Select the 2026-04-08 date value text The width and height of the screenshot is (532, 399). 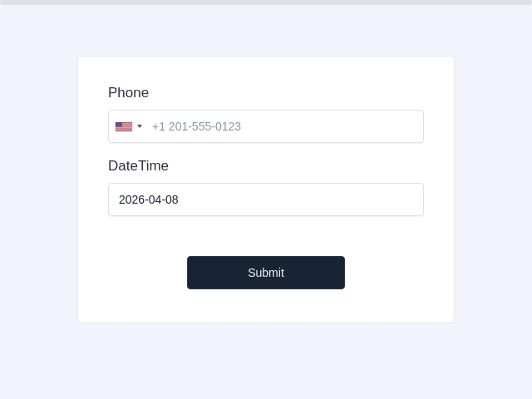click(x=148, y=199)
